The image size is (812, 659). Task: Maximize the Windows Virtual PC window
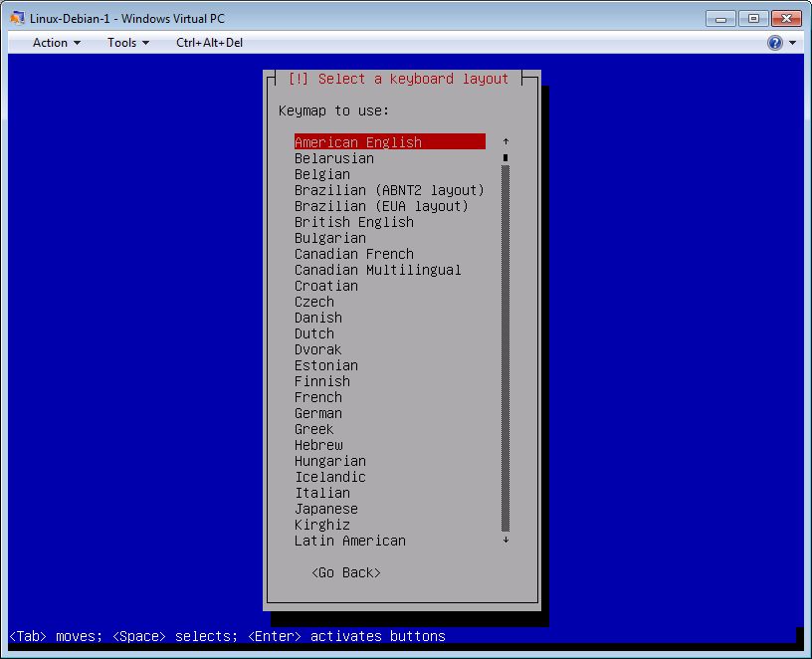[x=753, y=19]
